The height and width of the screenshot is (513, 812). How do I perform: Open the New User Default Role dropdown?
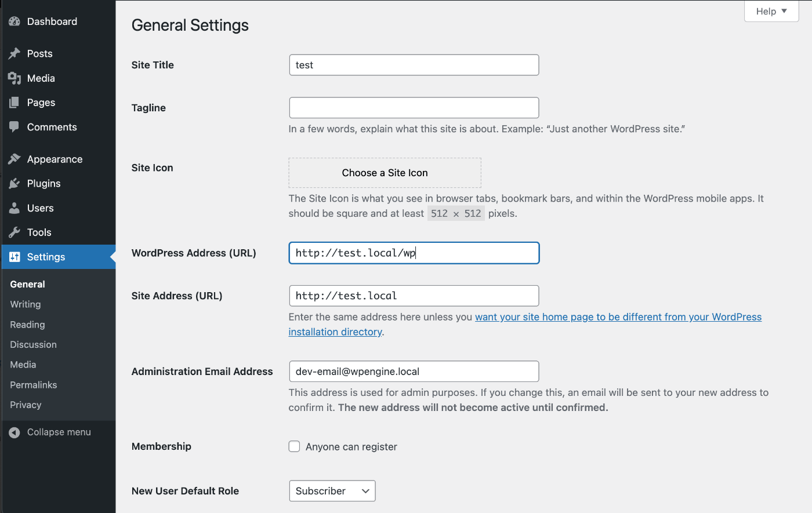[x=332, y=491]
